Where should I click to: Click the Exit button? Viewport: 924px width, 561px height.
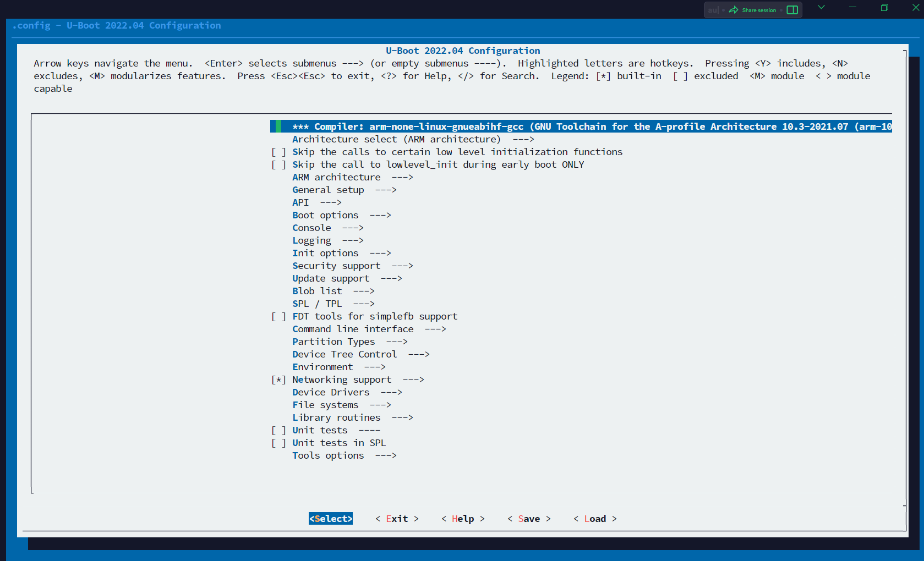397,519
